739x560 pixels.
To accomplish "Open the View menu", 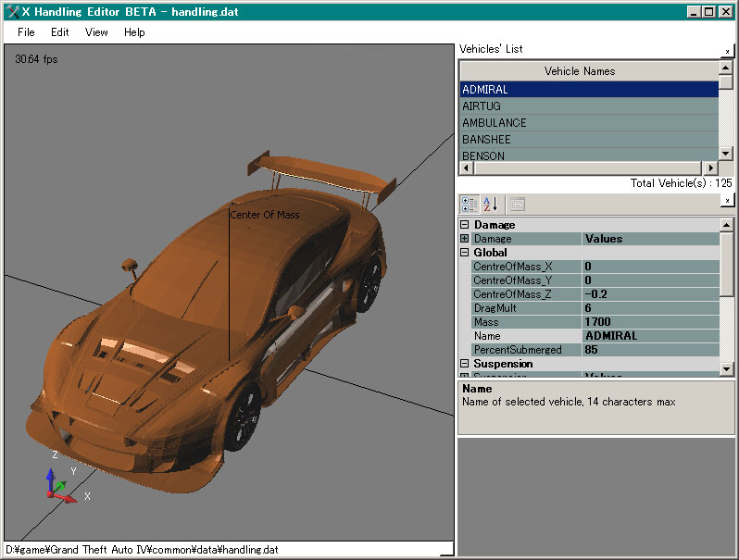I will click(x=96, y=32).
